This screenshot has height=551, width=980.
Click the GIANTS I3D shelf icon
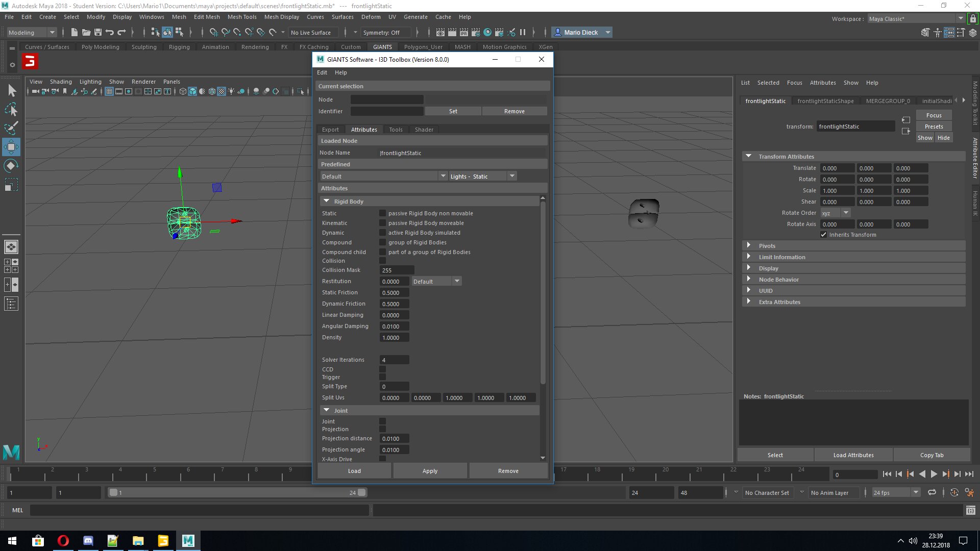tap(30, 62)
